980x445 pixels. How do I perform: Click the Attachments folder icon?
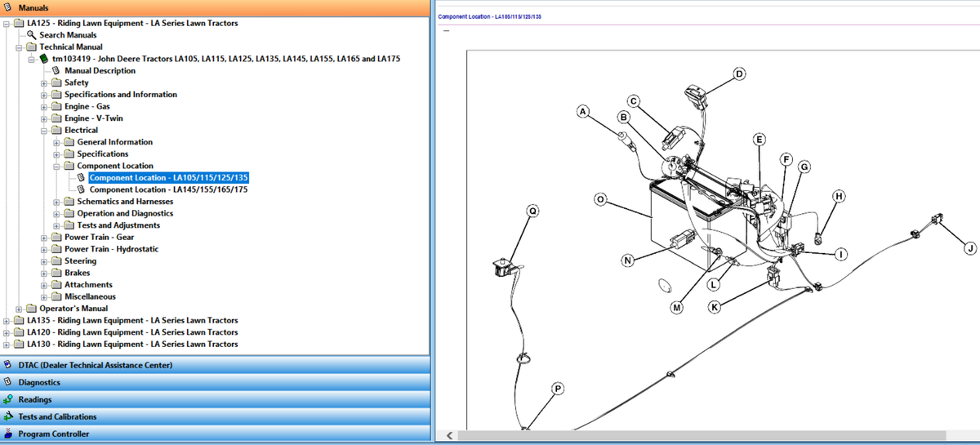[56, 285]
